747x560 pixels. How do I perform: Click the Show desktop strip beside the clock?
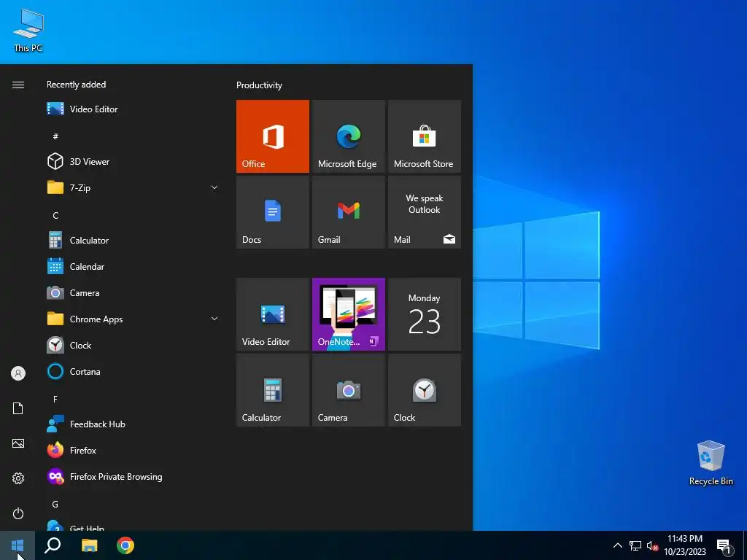pos(745,545)
